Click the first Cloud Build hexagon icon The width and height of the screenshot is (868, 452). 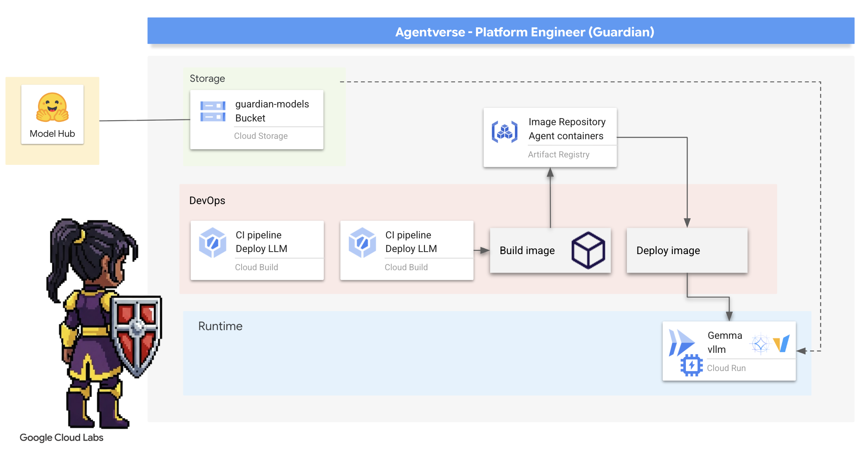213,243
